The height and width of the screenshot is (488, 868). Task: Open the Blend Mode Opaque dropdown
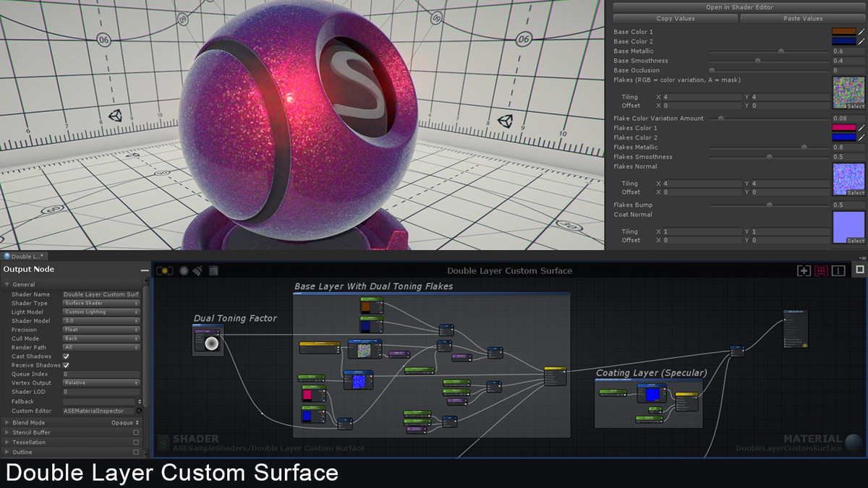coord(125,422)
